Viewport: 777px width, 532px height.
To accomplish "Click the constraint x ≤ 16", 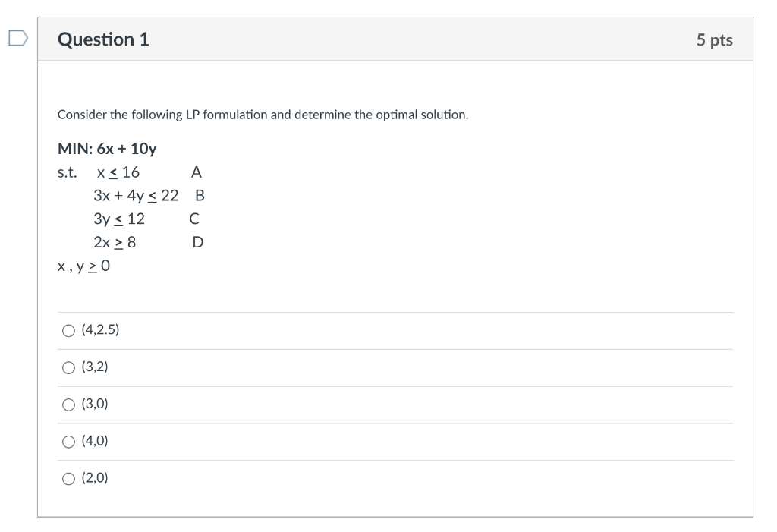I will (x=117, y=172).
